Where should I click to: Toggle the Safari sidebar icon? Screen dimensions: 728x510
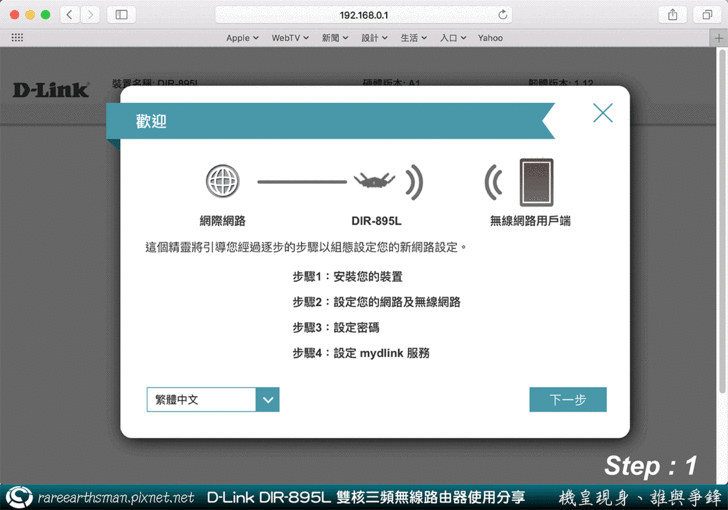click(121, 15)
